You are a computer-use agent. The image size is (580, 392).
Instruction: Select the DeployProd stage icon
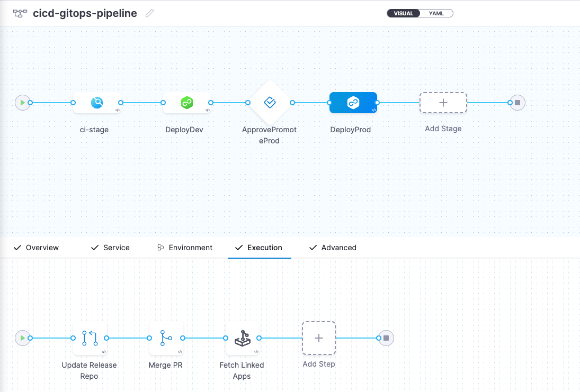[x=353, y=103]
